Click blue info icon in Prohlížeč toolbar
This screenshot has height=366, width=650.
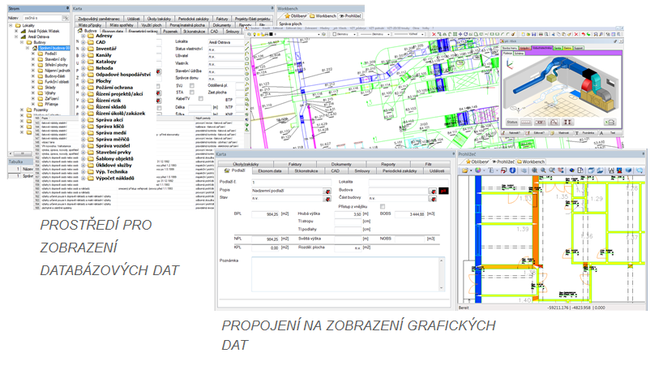(x=512, y=170)
